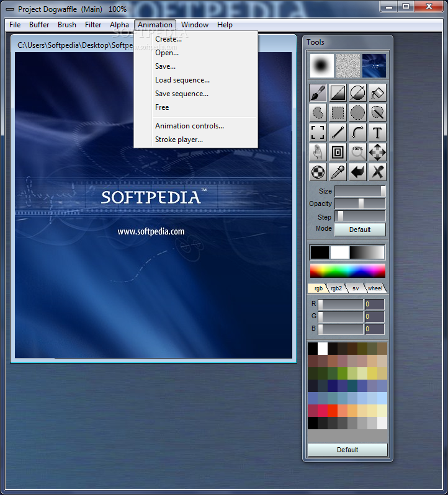
Task: Switch to the wheel color tab
Action: pos(375,288)
